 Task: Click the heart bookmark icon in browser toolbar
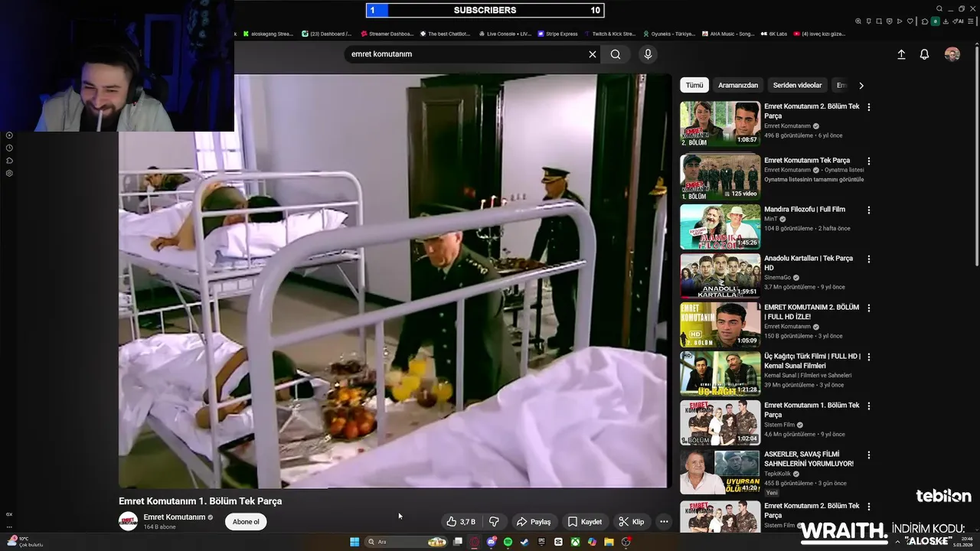[910, 21]
